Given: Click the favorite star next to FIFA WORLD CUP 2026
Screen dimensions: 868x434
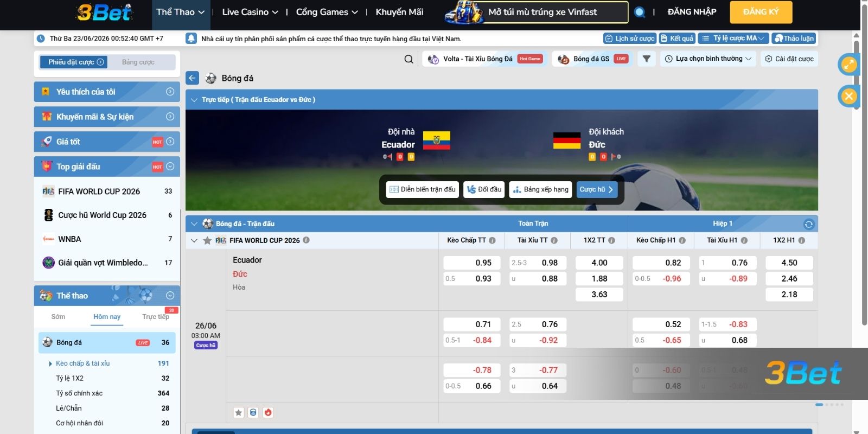Looking at the screenshot, I should (x=207, y=240).
